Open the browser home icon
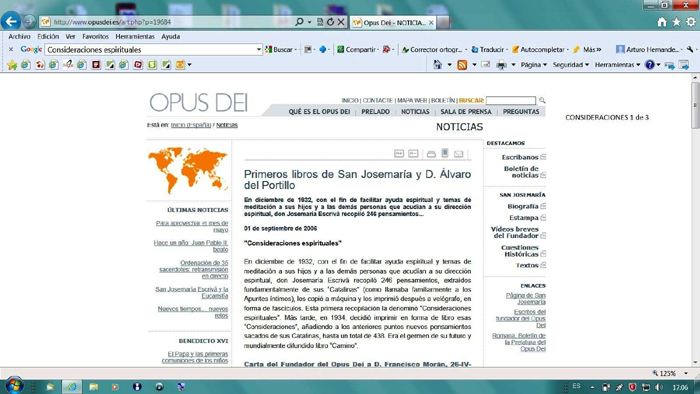This screenshot has width=700, height=394. tap(662, 22)
